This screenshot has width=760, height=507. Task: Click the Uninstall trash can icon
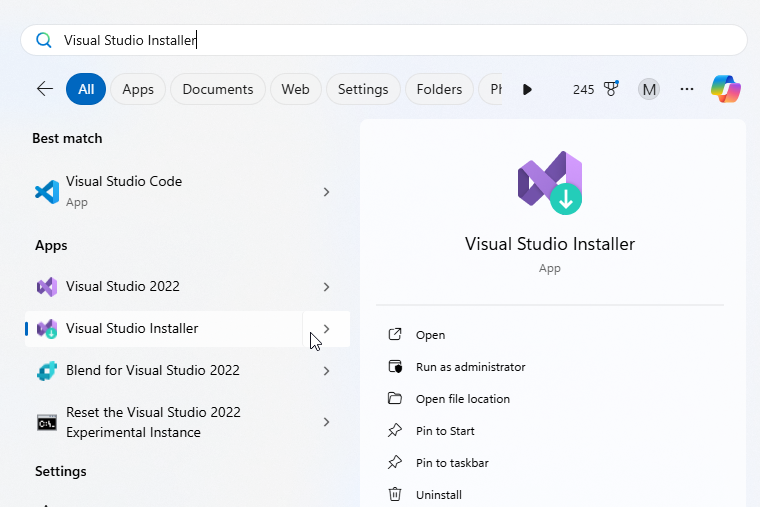[395, 495]
